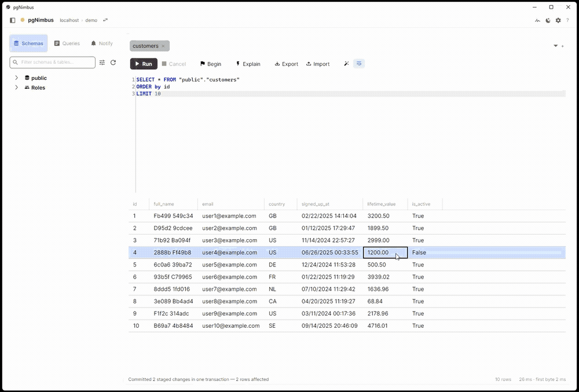The width and height of the screenshot is (579, 392).
Task: Select cell 8ddd5 1fd016
Action: coord(172,289)
